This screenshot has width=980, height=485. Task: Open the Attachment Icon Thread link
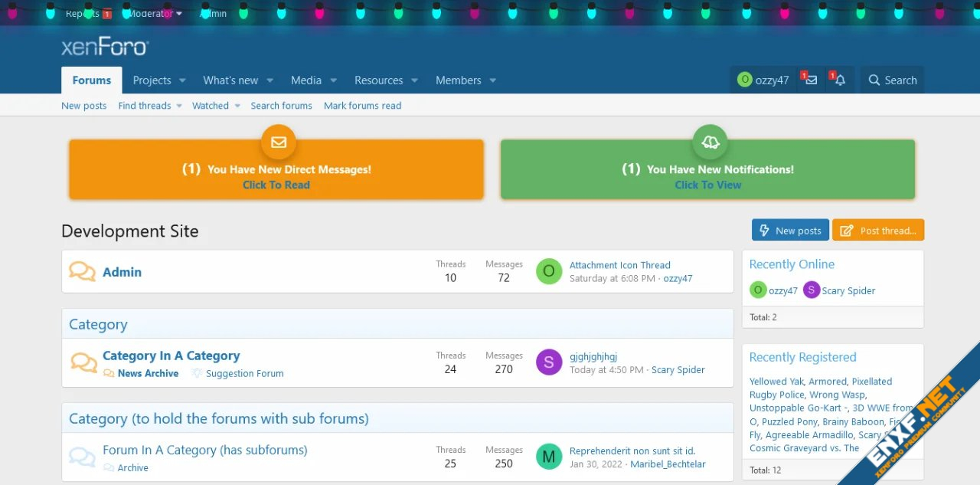619,265
